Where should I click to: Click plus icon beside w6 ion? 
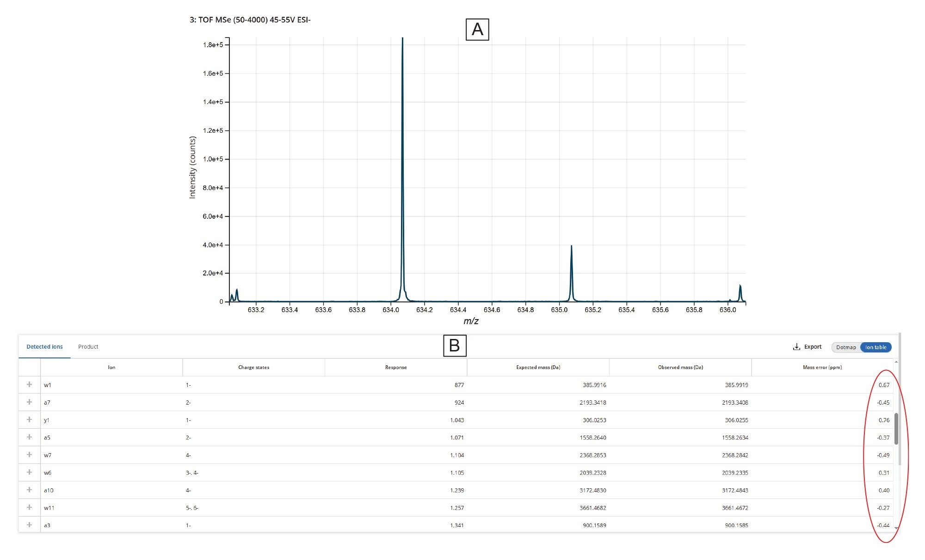[29, 472]
